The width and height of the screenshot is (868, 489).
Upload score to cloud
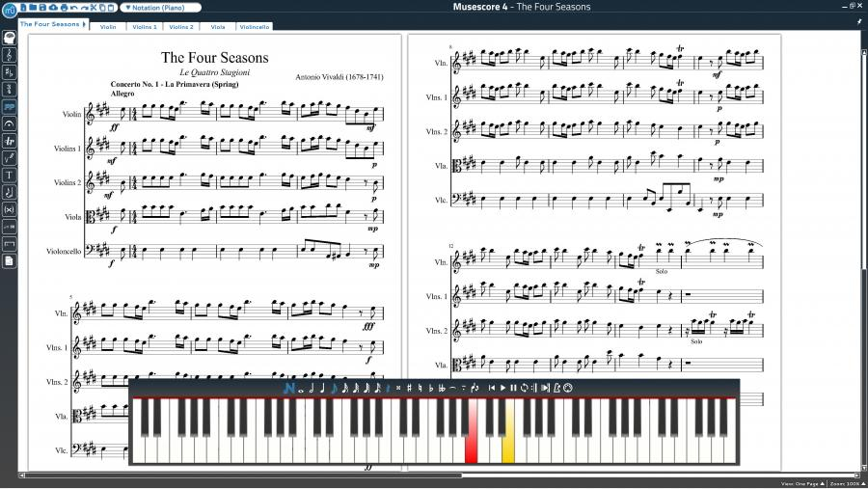[53, 7]
